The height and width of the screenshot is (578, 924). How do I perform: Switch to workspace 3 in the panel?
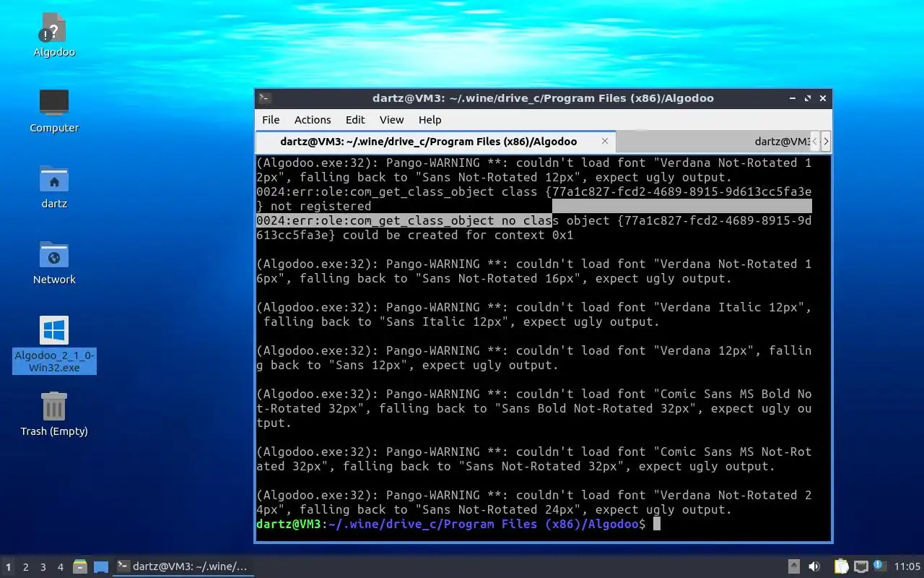tap(43, 567)
